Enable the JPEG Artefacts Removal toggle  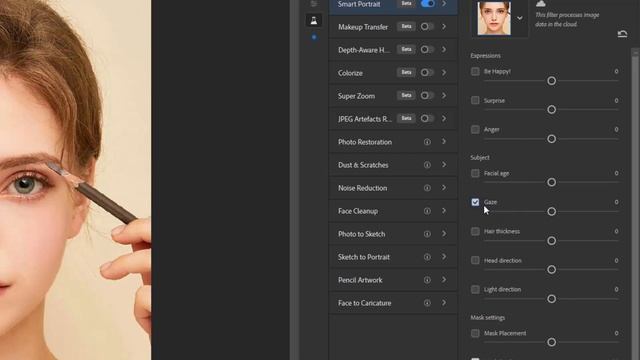click(427, 118)
